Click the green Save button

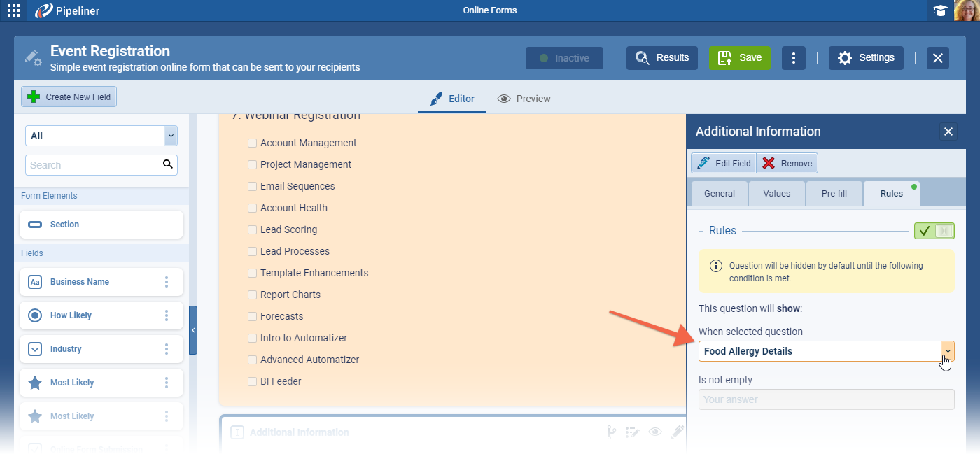[739, 58]
